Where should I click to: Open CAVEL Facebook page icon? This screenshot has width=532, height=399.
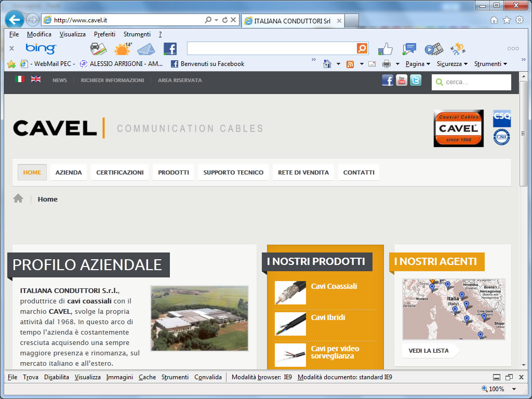click(x=388, y=81)
